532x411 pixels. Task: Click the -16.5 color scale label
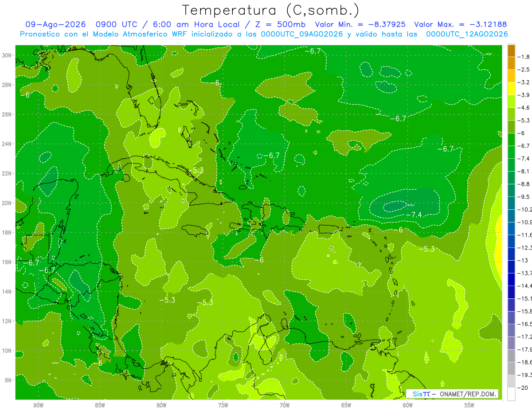click(x=525, y=324)
